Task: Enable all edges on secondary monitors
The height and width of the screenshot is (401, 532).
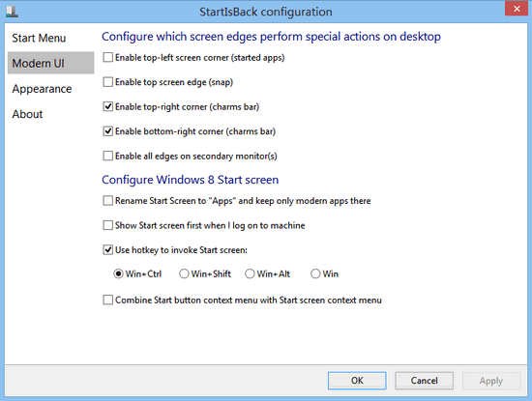Action: (x=108, y=156)
